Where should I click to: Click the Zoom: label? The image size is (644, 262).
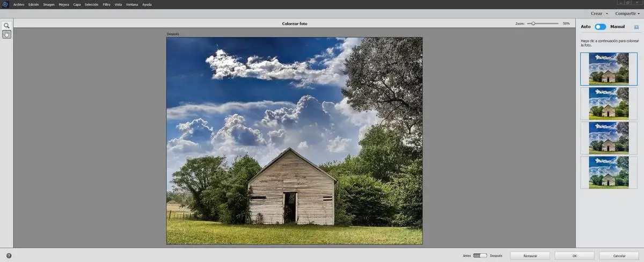click(x=519, y=24)
